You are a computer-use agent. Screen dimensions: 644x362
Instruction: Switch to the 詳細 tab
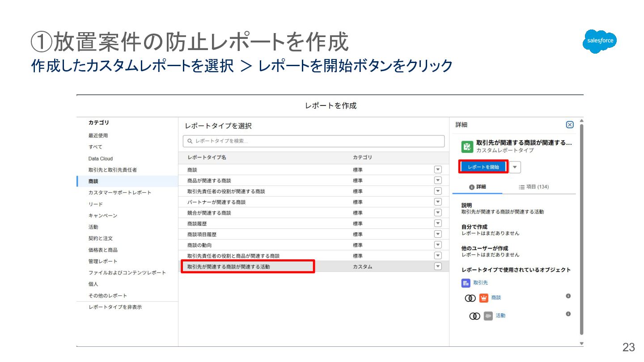(477, 187)
